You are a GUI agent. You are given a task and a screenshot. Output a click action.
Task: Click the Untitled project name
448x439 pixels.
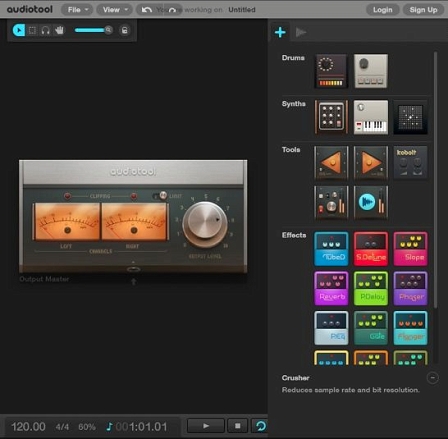242,10
